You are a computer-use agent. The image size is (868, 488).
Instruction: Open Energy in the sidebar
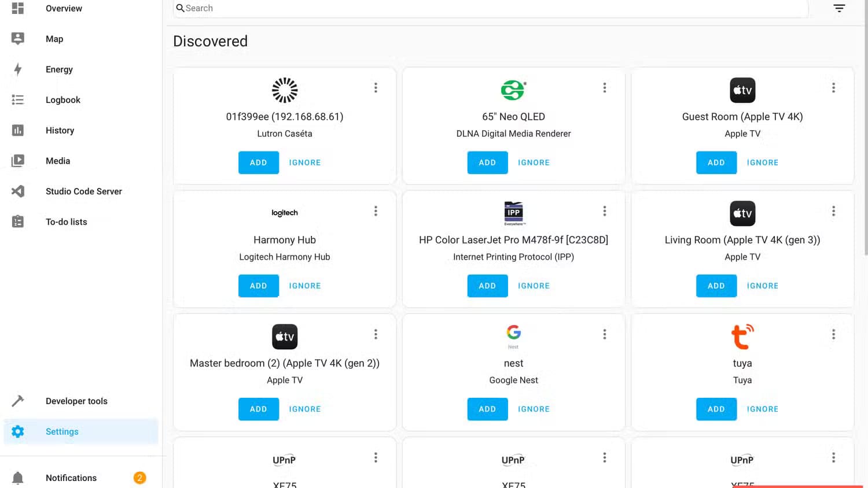[80, 69]
